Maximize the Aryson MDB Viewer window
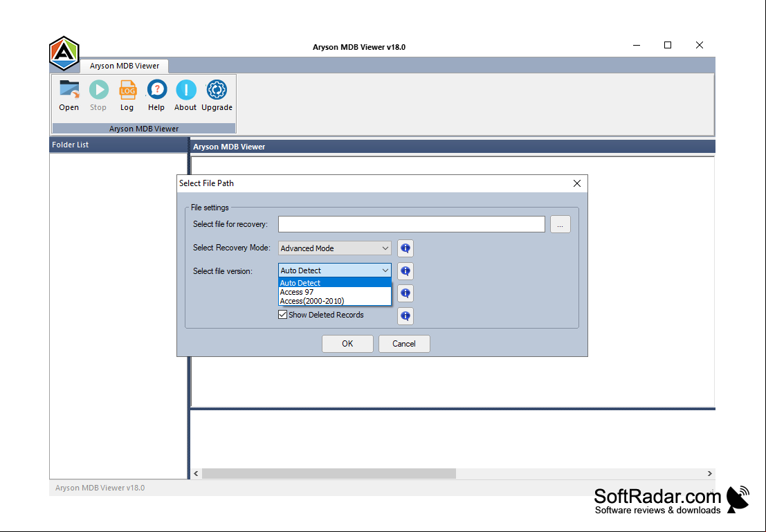This screenshot has width=766, height=532. pyautogui.click(x=668, y=45)
